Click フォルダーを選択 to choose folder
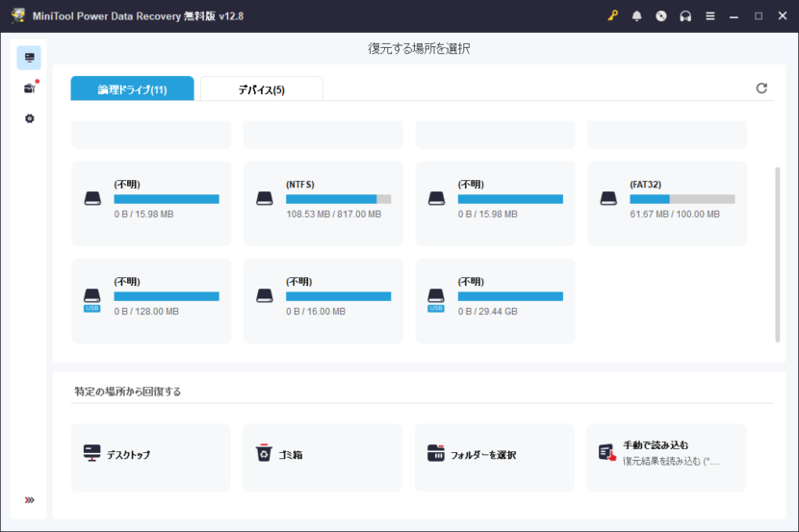 [x=495, y=457]
